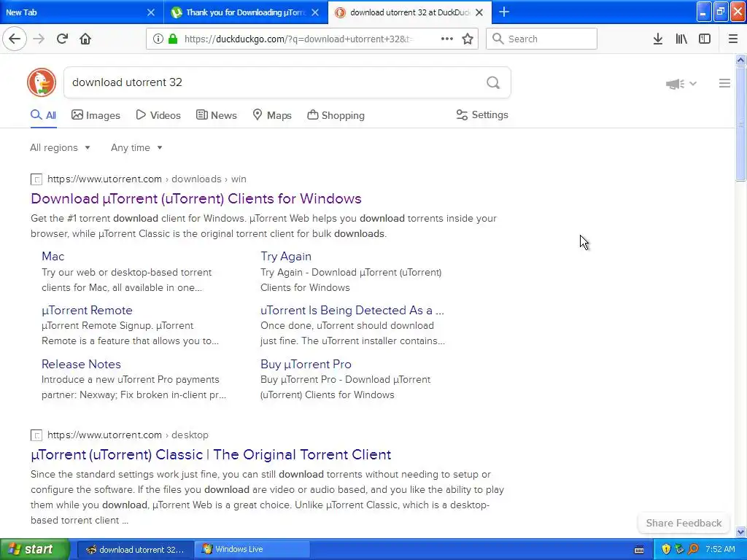Open Download µTorrent Clients for Windows result
This screenshot has width=747, height=560.
(x=196, y=198)
